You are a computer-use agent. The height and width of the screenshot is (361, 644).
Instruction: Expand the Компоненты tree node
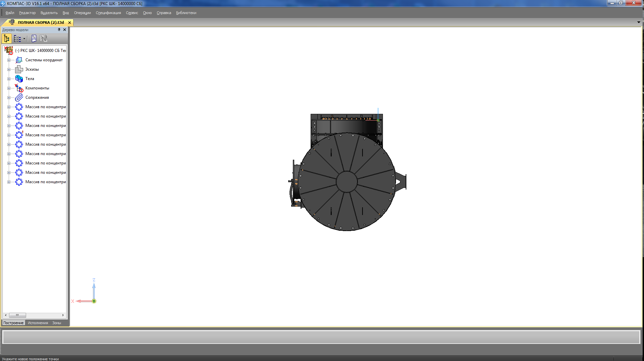tap(9, 88)
